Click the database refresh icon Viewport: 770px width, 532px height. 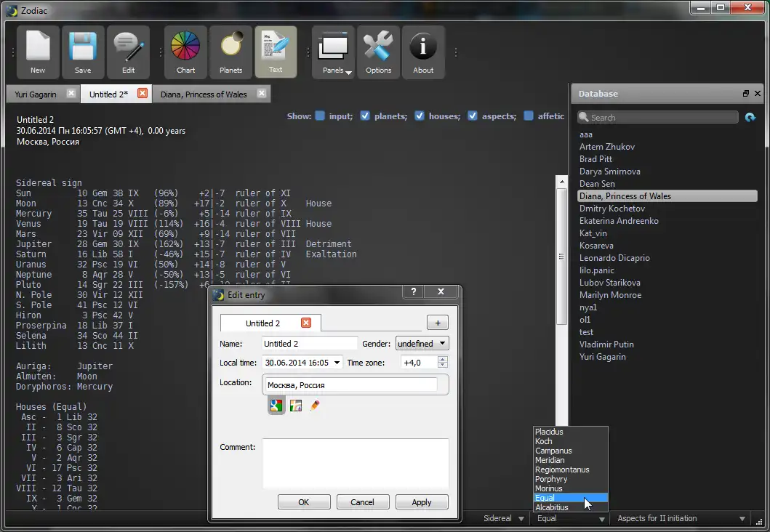750,117
